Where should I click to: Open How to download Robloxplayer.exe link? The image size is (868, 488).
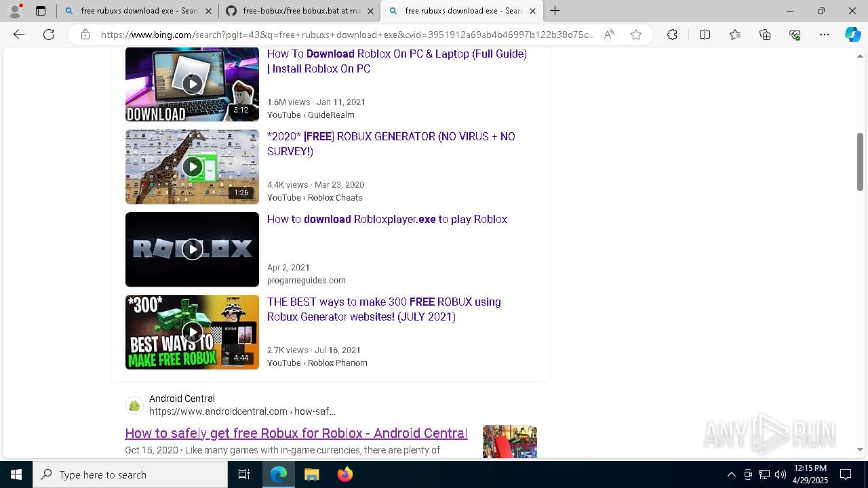tap(387, 219)
